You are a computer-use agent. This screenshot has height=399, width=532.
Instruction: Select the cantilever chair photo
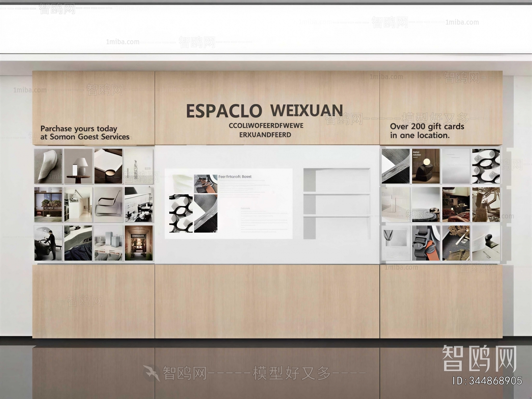click(x=108, y=204)
